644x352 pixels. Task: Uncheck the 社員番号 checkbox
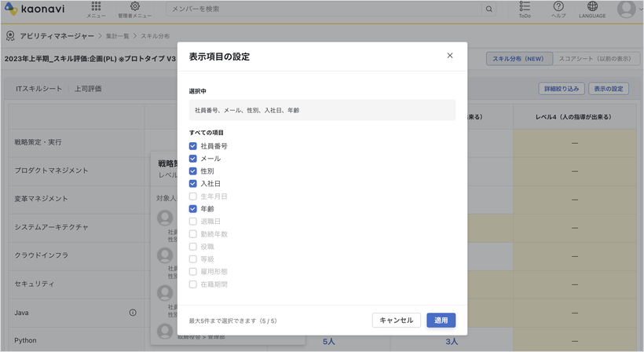click(x=192, y=146)
